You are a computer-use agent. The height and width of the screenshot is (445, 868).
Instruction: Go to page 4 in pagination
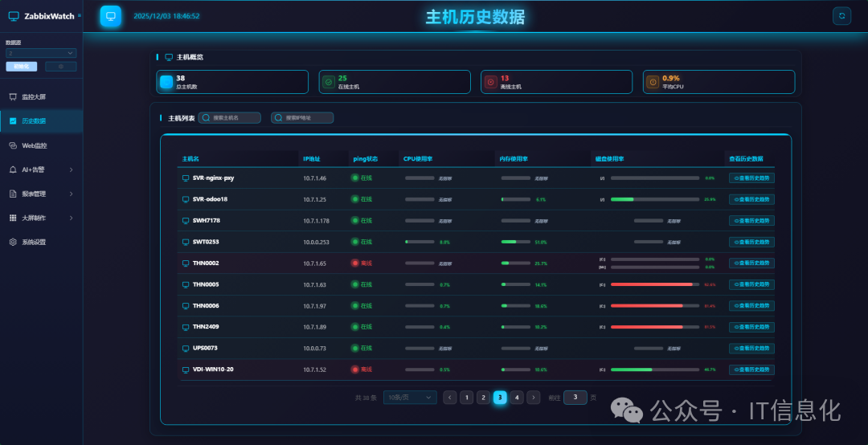[x=517, y=397]
